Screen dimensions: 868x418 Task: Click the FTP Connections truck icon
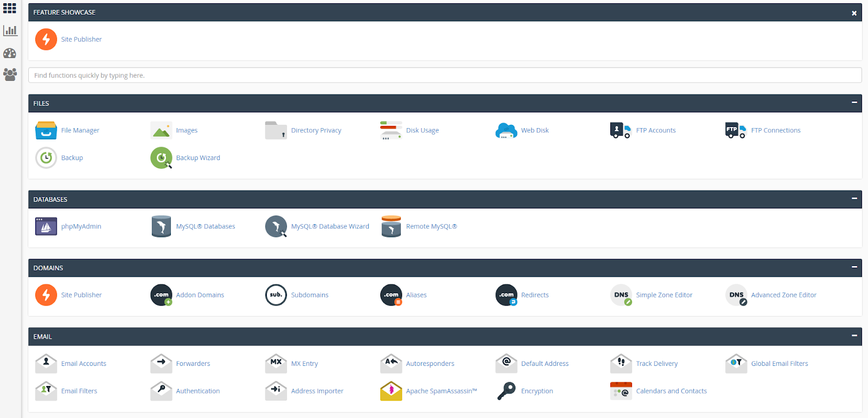(x=736, y=130)
